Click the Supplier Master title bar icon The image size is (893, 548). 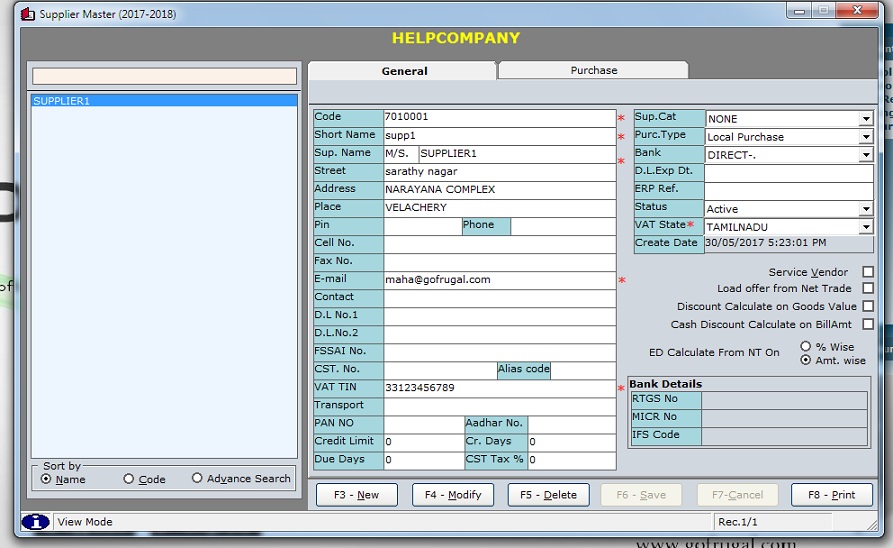27,14
